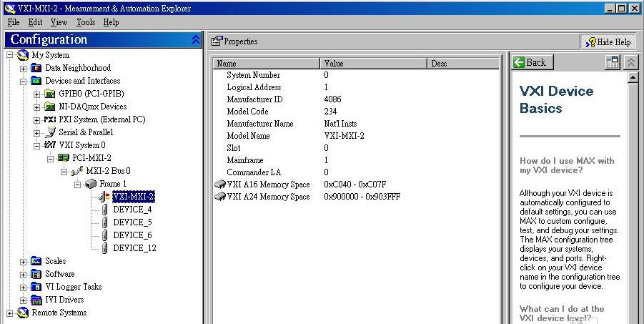Select DEVICE_12 in the tree
The height and width of the screenshot is (324, 644).
coord(134,248)
